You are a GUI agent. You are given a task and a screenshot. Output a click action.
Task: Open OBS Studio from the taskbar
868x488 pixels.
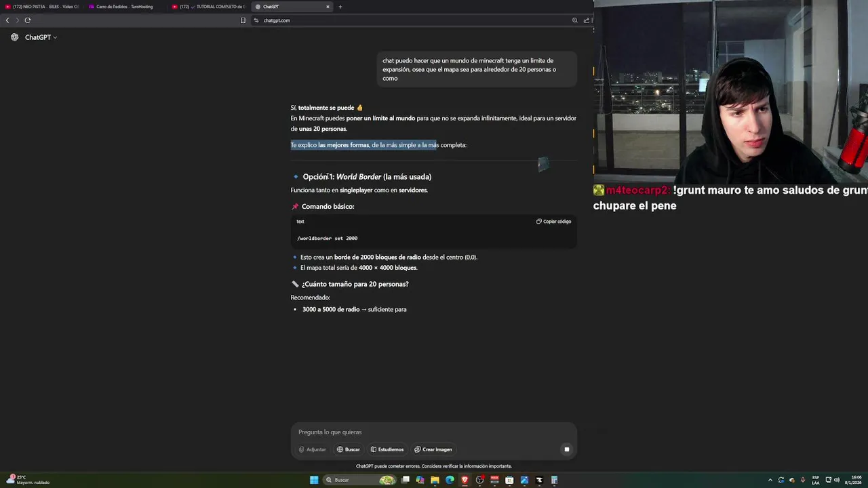tap(479, 480)
